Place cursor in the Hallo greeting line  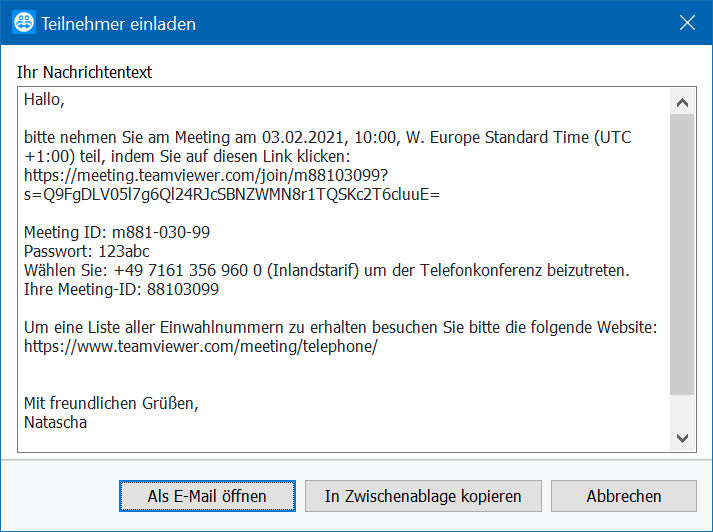pos(45,100)
